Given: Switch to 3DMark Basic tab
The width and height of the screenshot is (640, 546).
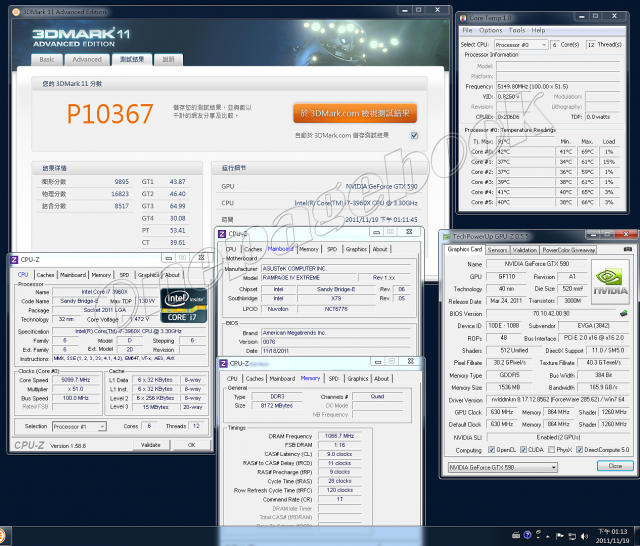Looking at the screenshot, I should click(47, 60).
